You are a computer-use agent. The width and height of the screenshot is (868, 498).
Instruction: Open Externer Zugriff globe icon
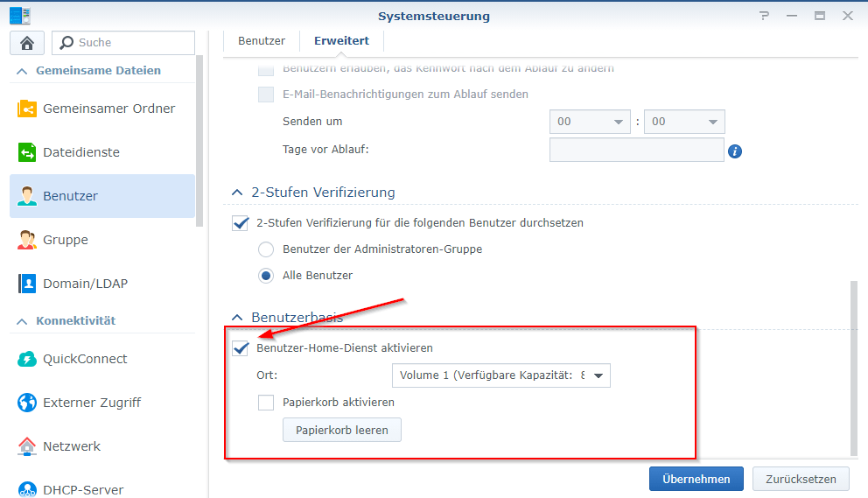tap(27, 403)
